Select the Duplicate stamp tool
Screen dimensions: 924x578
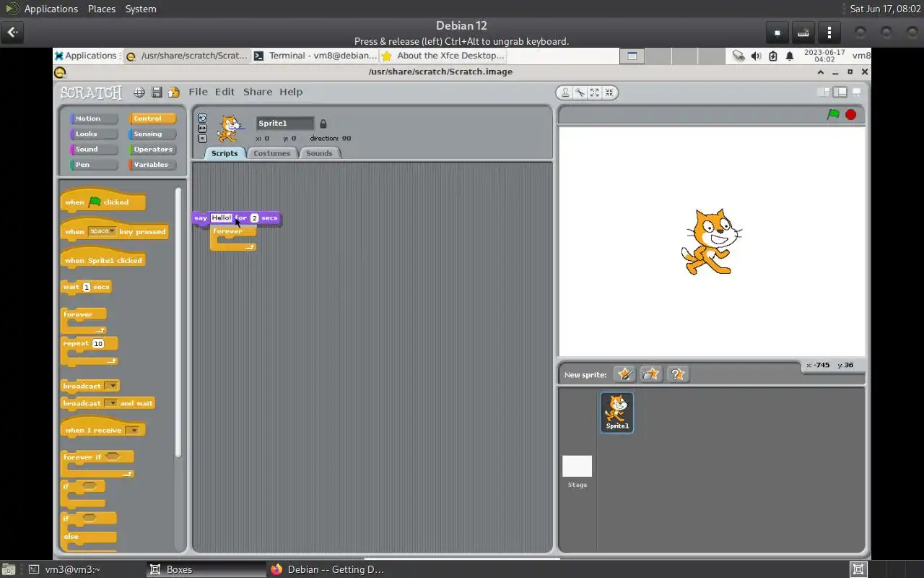click(565, 92)
